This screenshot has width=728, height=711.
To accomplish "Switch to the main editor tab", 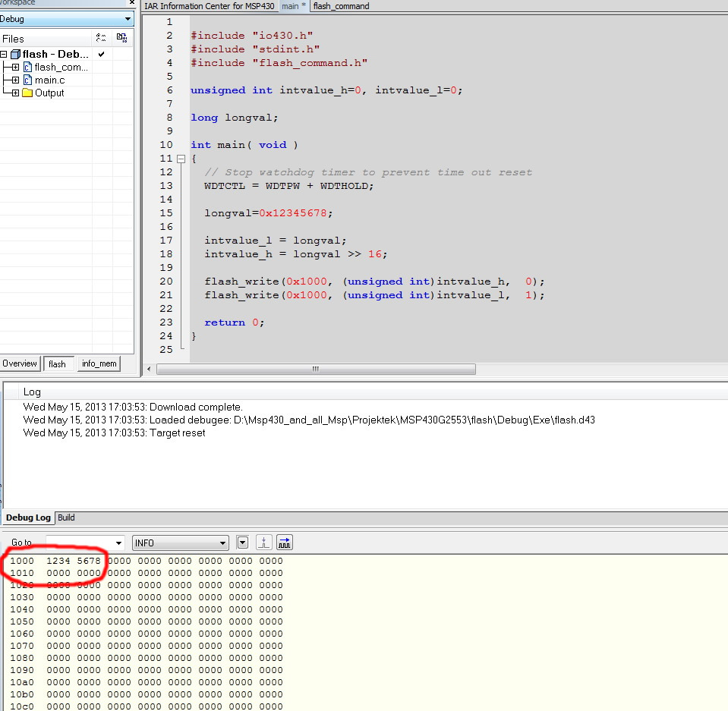I will pyautogui.click(x=294, y=6).
